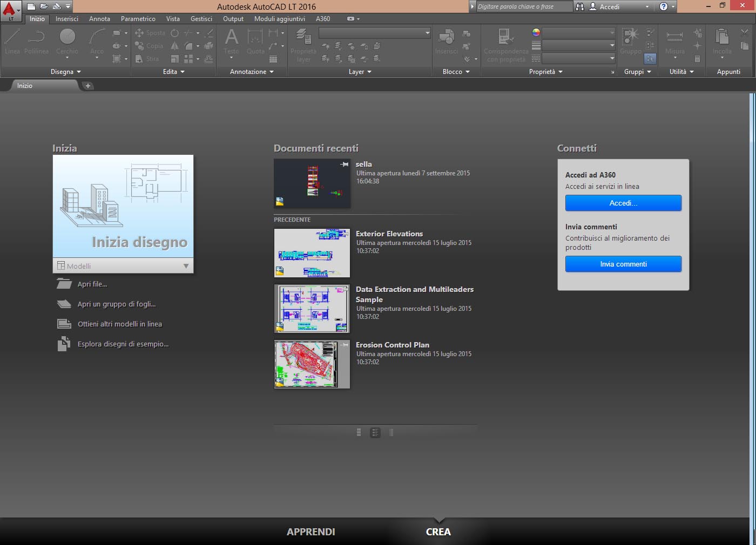This screenshot has height=545, width=756.
Task: Click the blue Accedi... button
Action: point(623,203)
